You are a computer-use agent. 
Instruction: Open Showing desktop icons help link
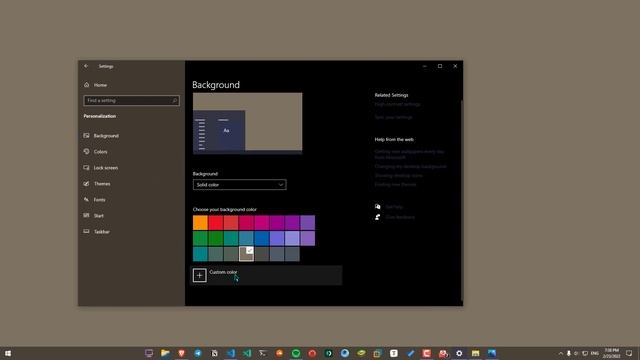point(398,176)
